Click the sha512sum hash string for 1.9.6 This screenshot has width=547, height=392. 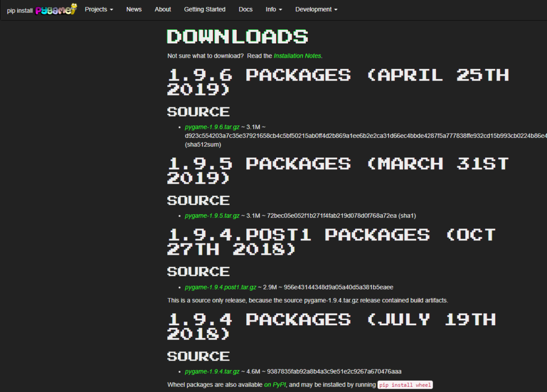point(365,136)
